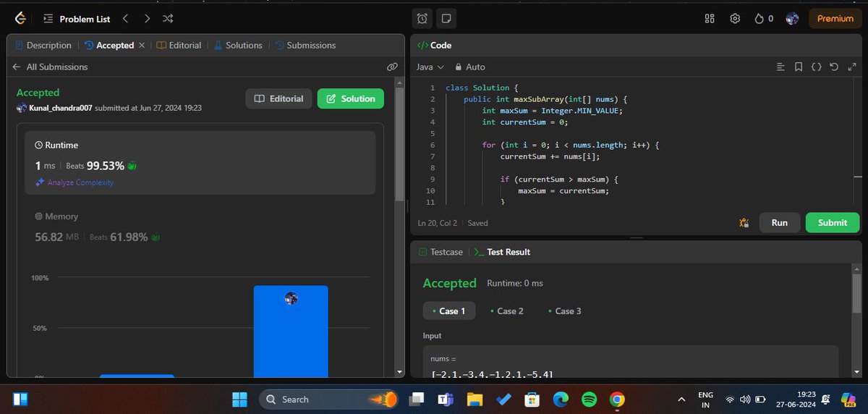Open Problem List
Screen dimensions: 868x414
(77, 19)
